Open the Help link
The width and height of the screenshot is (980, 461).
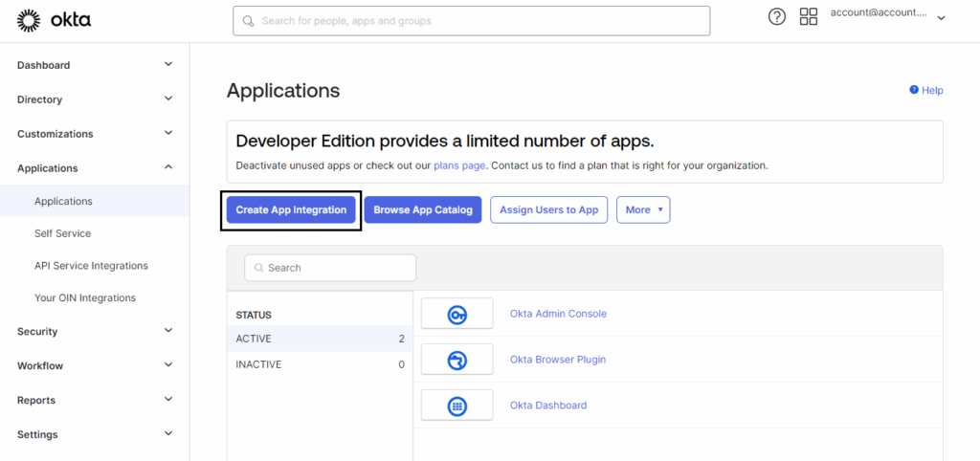coord(932,91)
